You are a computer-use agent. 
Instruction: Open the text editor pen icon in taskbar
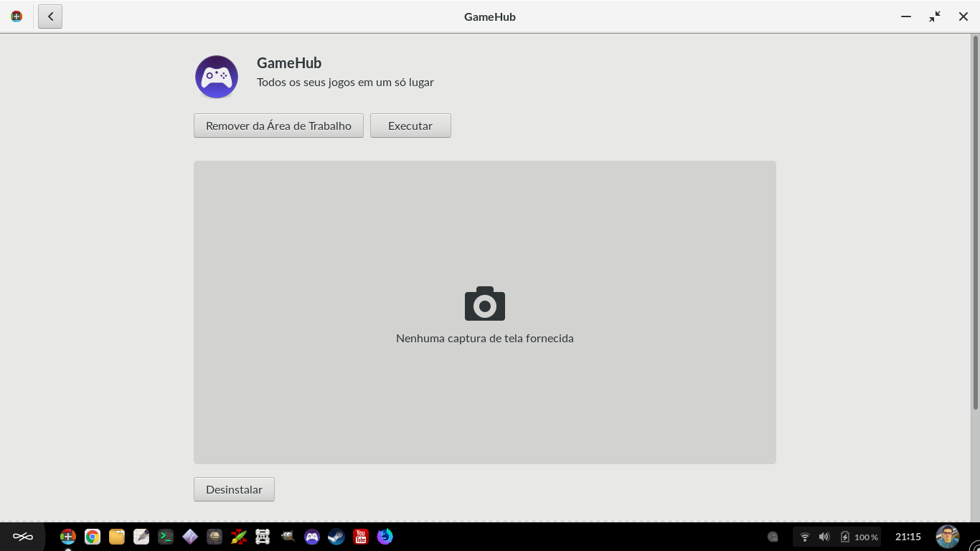[141, 537]
